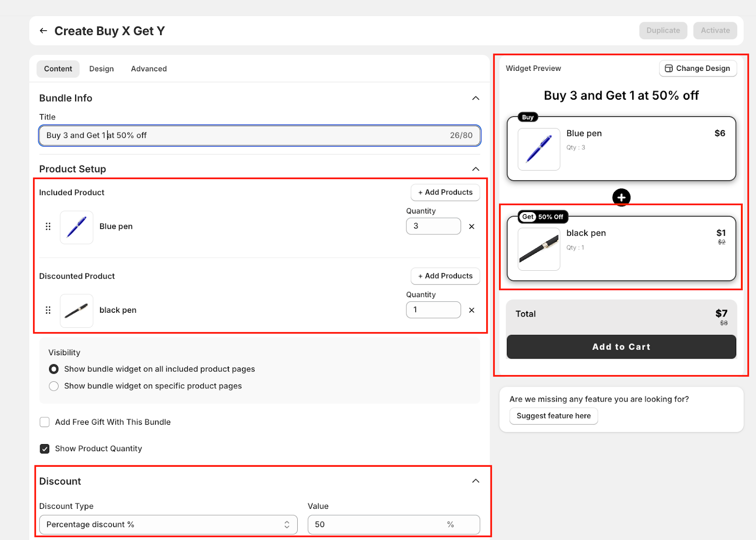Viewport: 756px width, 540px height.
Task: Click the back arrow beside Create Buy X Get Y
Action: tap(43, 31)
